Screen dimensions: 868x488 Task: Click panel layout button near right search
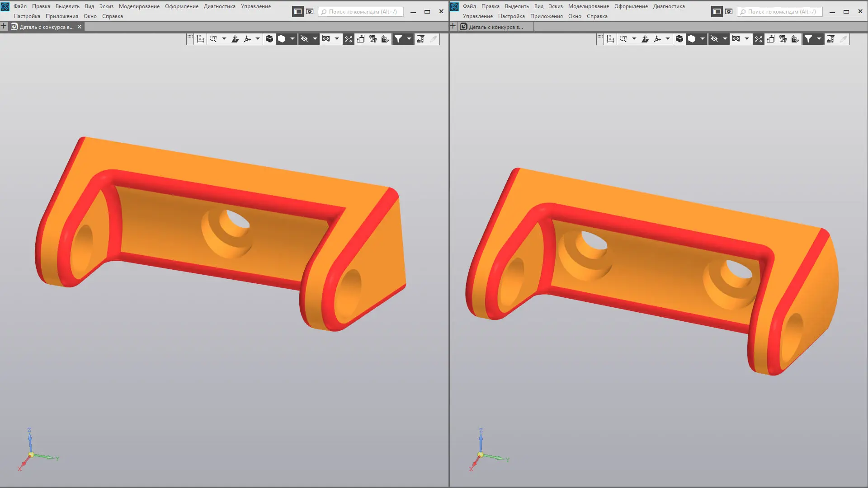[717, 11]
